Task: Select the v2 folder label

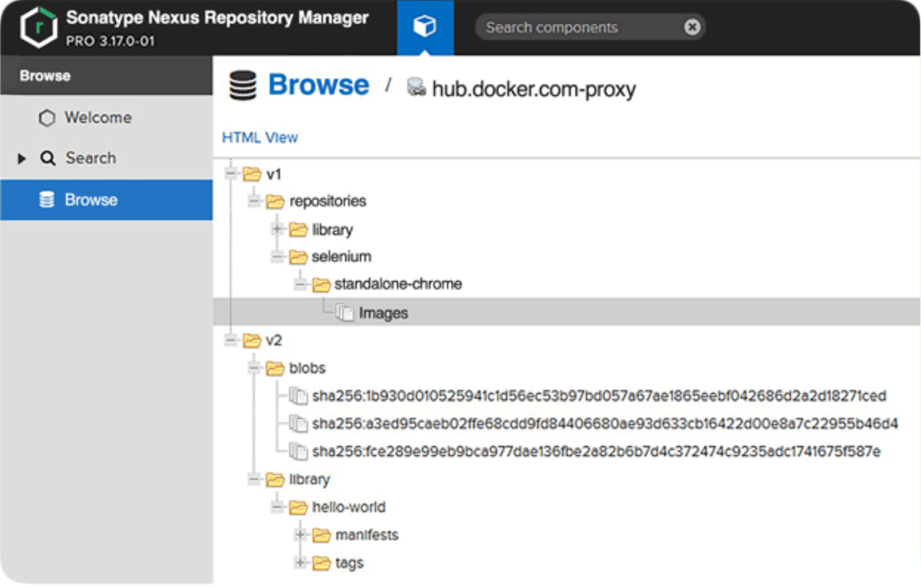Action: pos(274,340)
